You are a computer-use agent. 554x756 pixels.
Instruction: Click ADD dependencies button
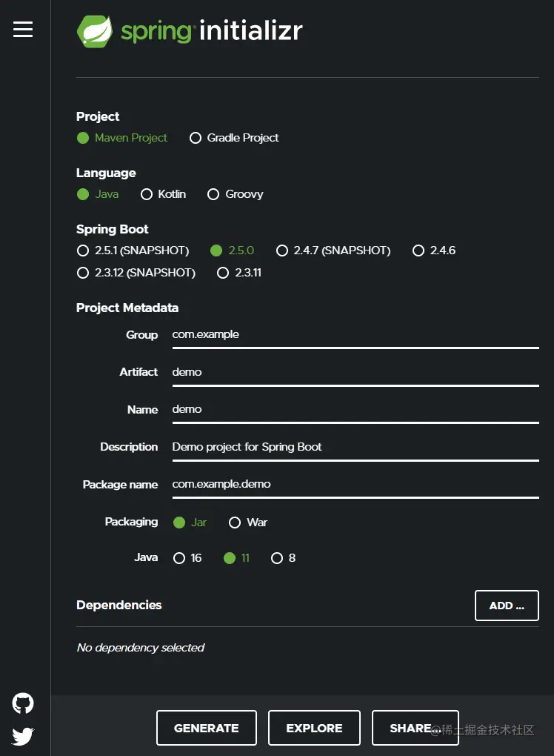(x=507, y=606)
